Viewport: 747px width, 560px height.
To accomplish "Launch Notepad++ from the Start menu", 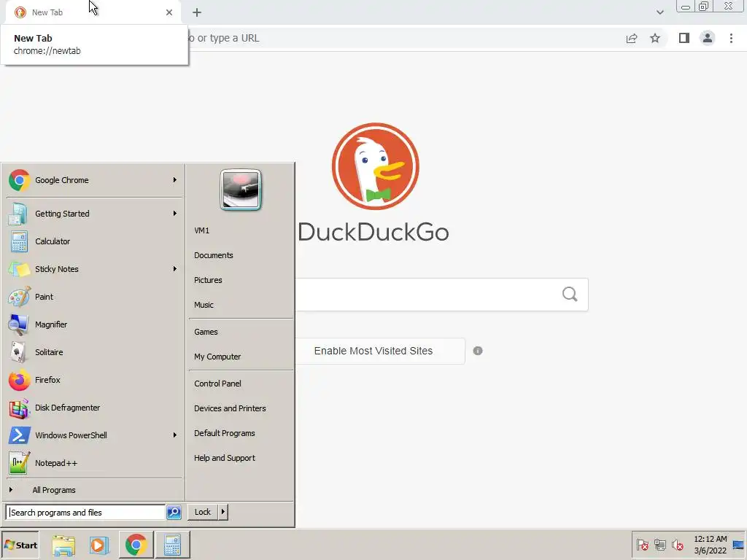I will tap(93, 463).
